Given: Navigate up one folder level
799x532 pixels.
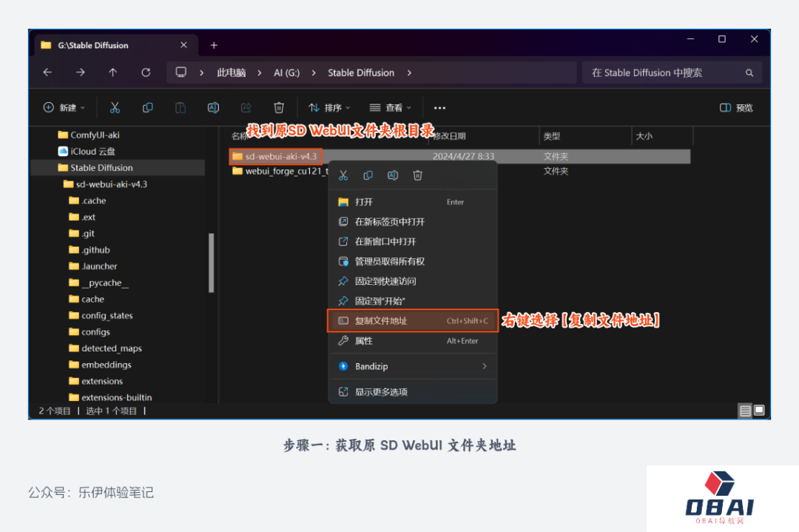Looking at the screenshot, I should [112, 73].
